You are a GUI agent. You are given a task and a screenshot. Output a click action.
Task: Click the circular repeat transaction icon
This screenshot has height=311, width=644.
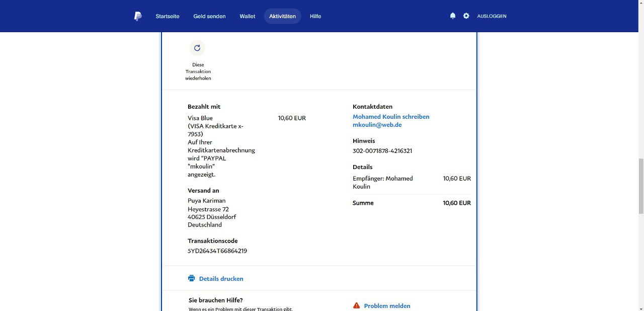197,48
